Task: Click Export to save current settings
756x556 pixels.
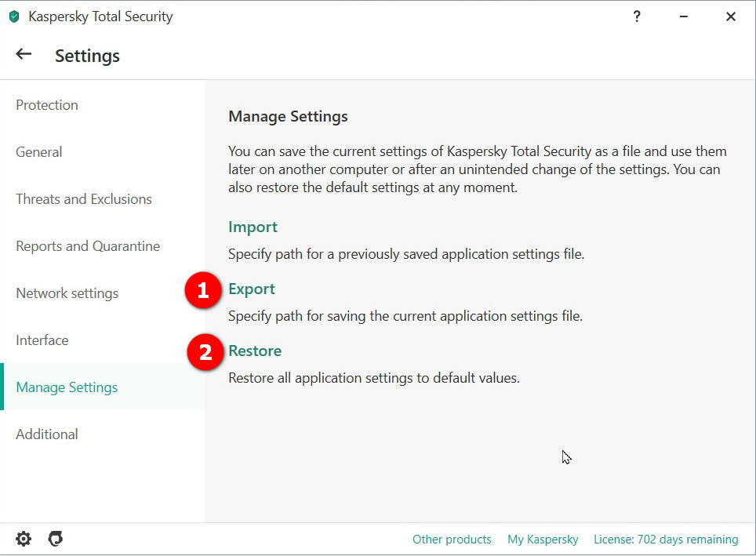Action: pyautogui.click(x=252, y=289)
